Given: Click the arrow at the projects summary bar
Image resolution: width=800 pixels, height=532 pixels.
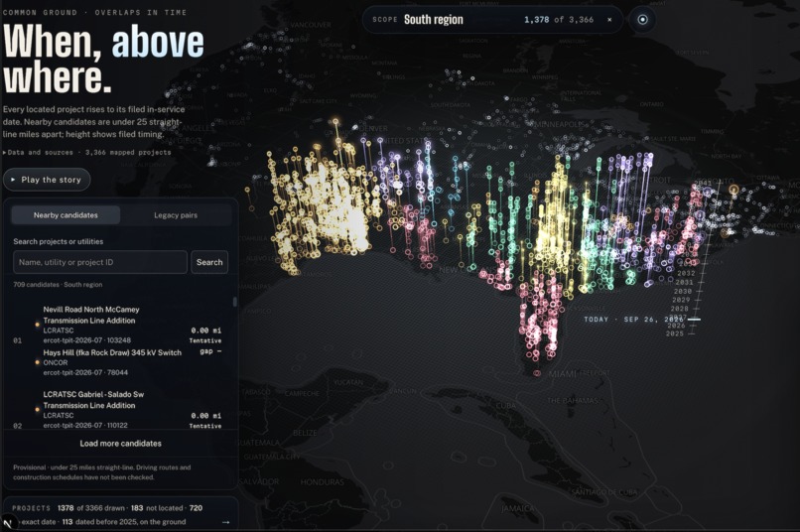Looking at the screenshot, I should (x=226, y=522).
